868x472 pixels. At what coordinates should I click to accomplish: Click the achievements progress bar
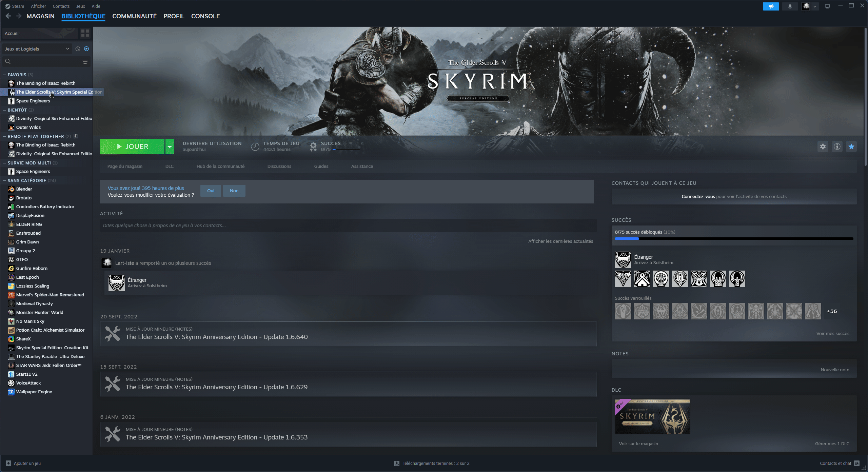[x=734, y=239]
